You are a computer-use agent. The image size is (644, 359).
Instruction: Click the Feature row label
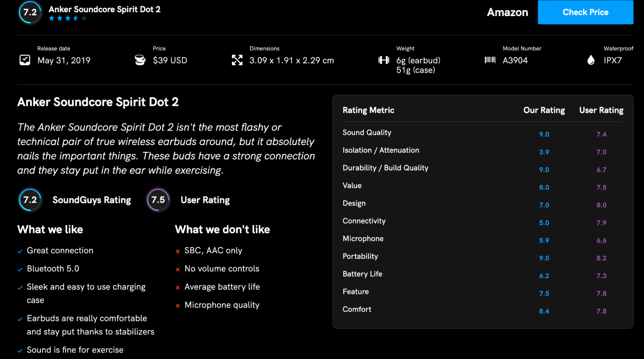point(356,292)
